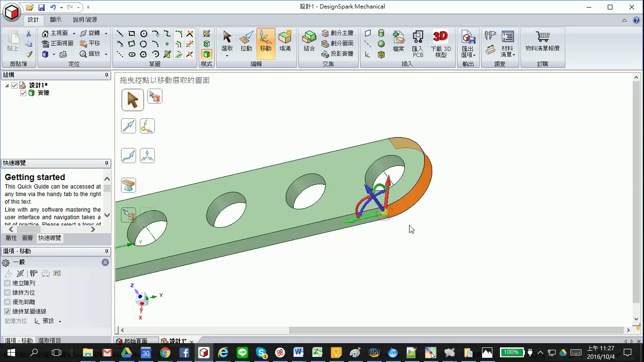Viewport: 644px width, 362px height.
Task: Click the 物料清單報價 shopping cart
Action: pos(543,41)
